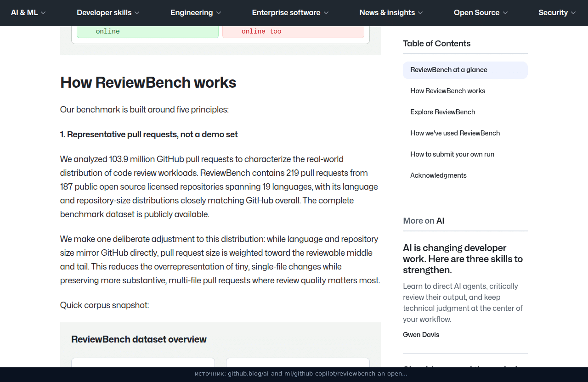Screen dimensions: 588x382
Task: Open article AI is changing developer work
Action: (x=463, y=259)
